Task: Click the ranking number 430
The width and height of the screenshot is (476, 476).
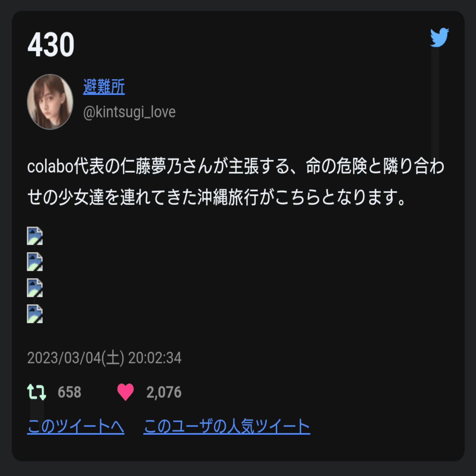Action: [x=51, y=44]
